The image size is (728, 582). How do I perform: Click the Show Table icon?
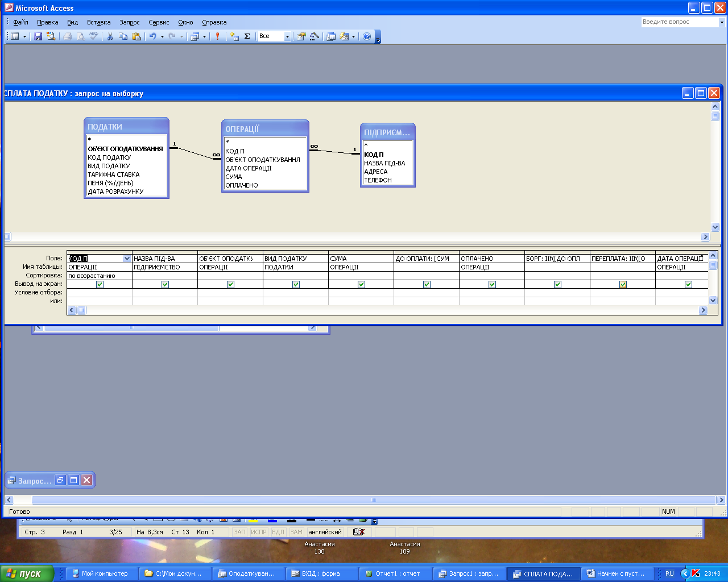pyautogui.click(x=234, y=36)
